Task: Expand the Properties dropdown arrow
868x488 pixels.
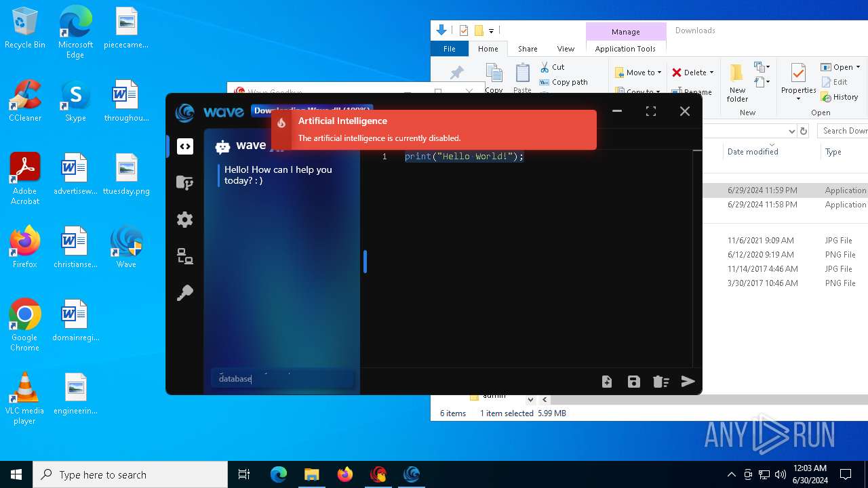Action: (798, 99)
